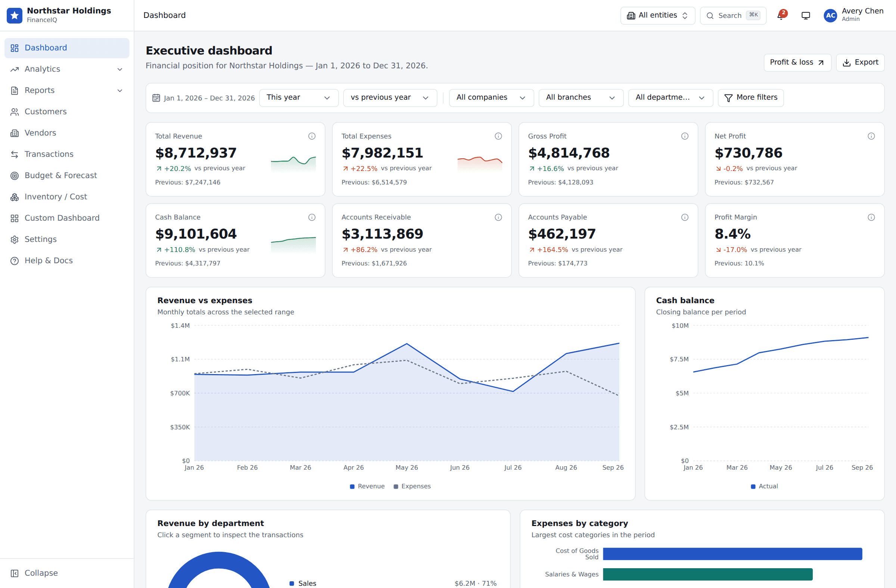896x588 pixels.
Task: Click the Net Profit value $730,786
Action: (x=748, y=153)
